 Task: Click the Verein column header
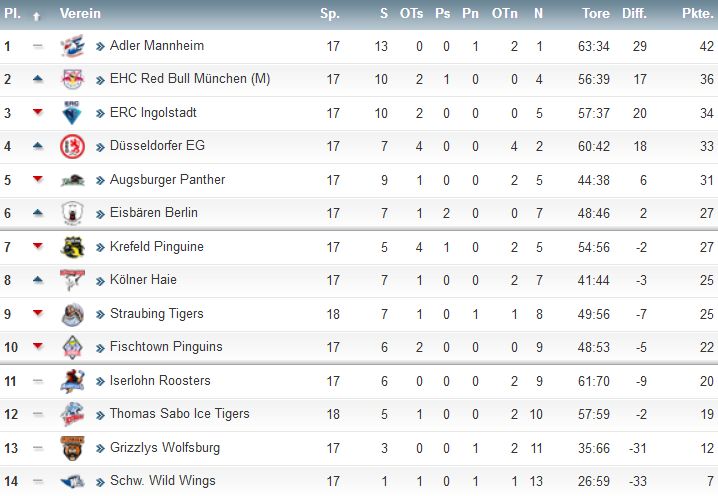point(80,14)
